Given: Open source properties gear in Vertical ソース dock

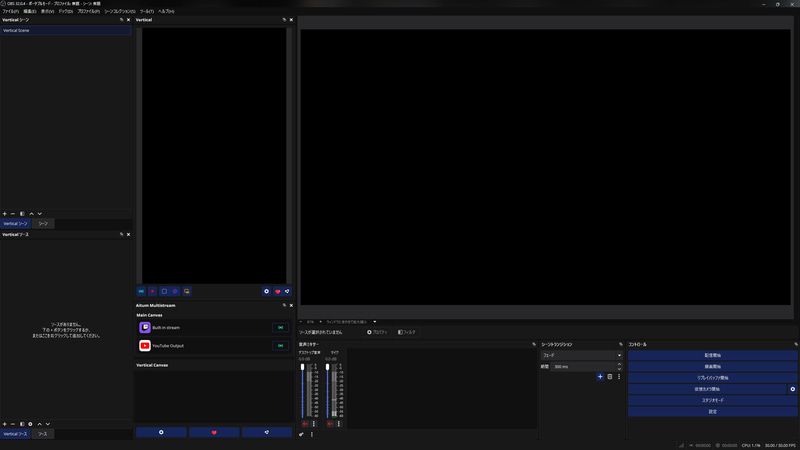Looking at the screenshot, I should 31,424.
